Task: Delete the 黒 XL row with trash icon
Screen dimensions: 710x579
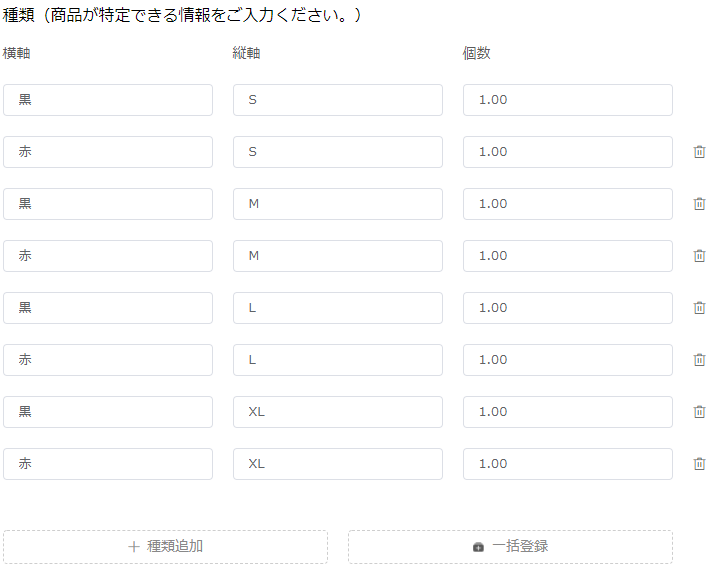Action: point(699,412)
